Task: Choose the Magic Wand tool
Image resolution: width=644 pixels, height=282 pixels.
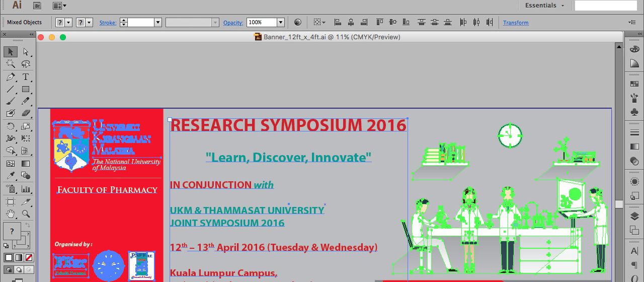Action: tap(10, 64)
